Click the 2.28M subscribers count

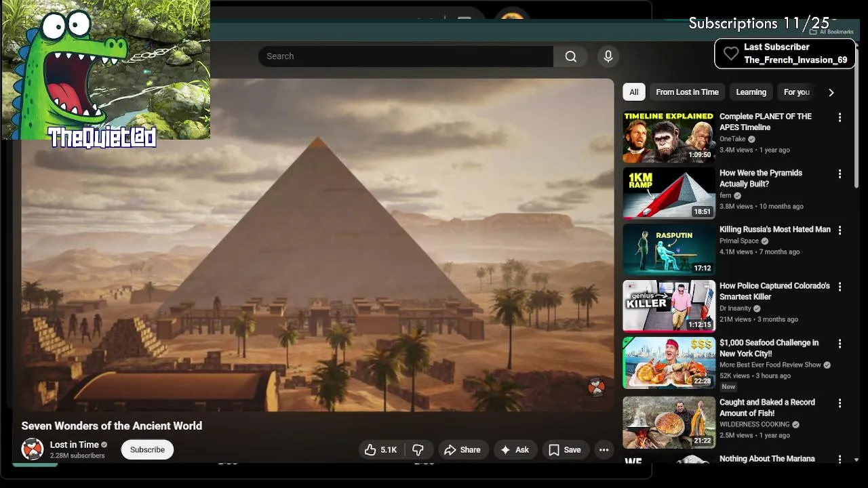(x=77, y=455)
